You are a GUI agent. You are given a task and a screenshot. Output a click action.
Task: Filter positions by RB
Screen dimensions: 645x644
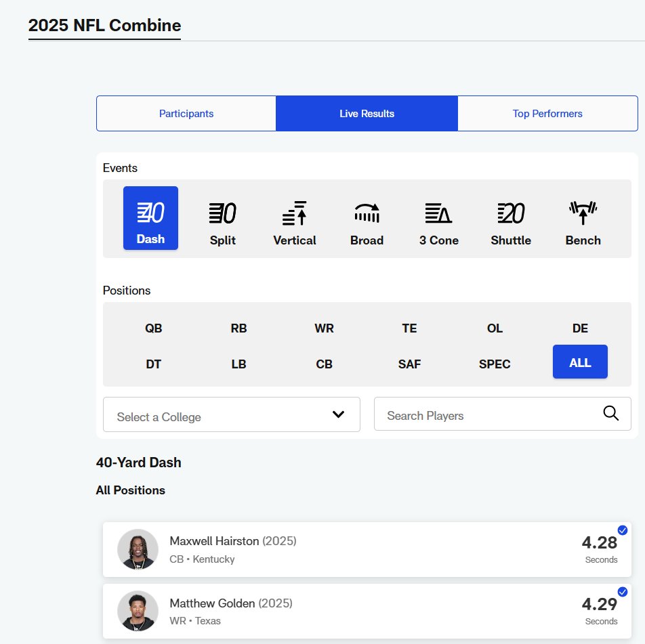(x=238, y=328)
